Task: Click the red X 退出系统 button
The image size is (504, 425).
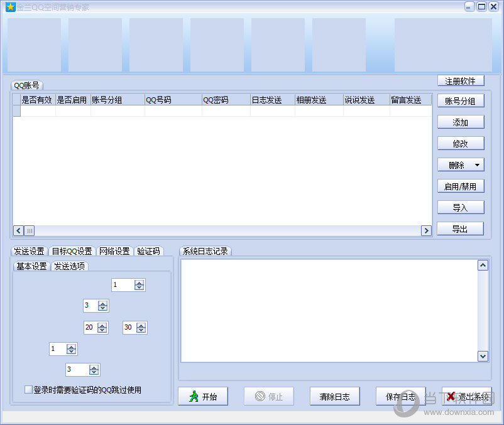Action: [x=467, y=396]
